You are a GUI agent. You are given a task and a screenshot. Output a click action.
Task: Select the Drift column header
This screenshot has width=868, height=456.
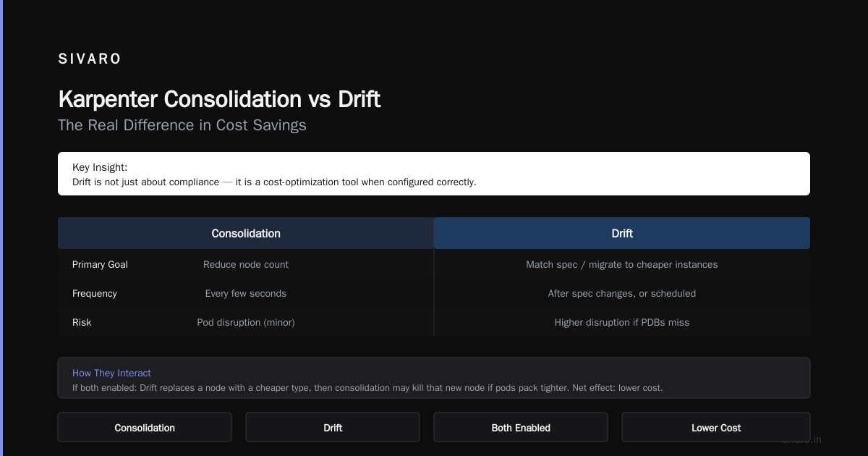(622, 233)
